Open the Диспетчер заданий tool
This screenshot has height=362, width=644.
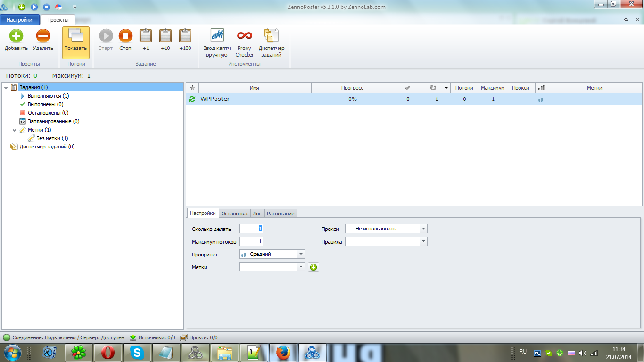pos(272,43)
